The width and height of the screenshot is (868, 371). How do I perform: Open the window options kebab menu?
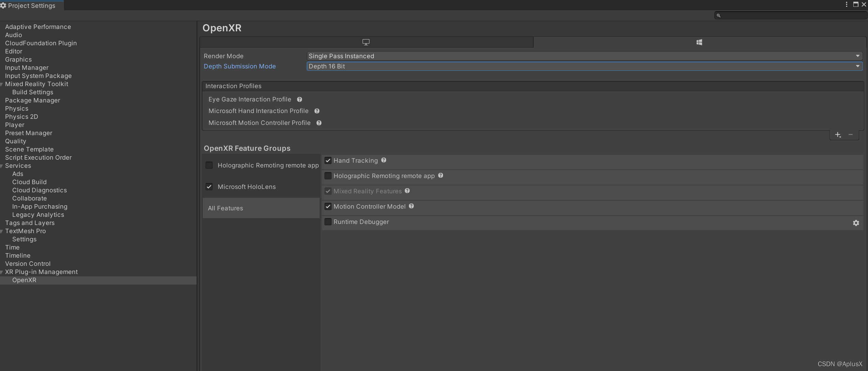tap(846, 4)
